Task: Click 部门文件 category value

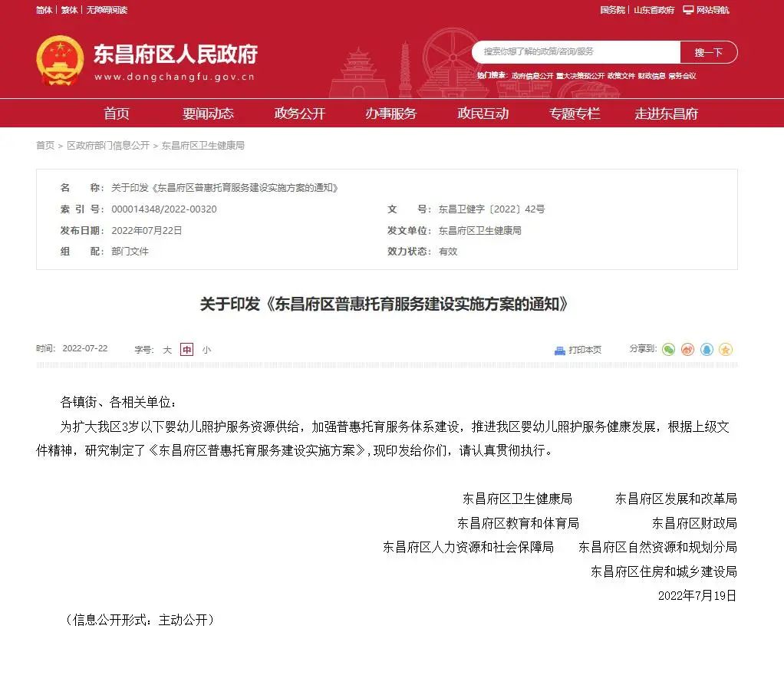Action: (x=130, y=252)
